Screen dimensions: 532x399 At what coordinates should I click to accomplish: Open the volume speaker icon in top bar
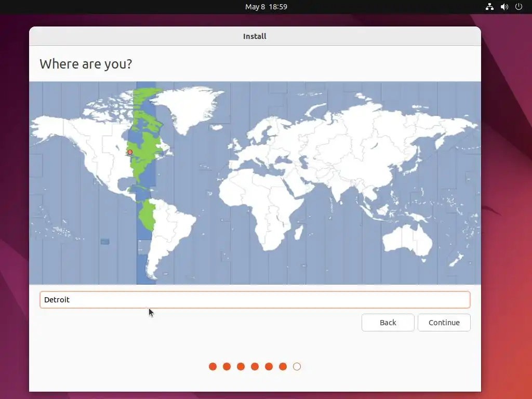pyautogui.click(x=504, y=6)
